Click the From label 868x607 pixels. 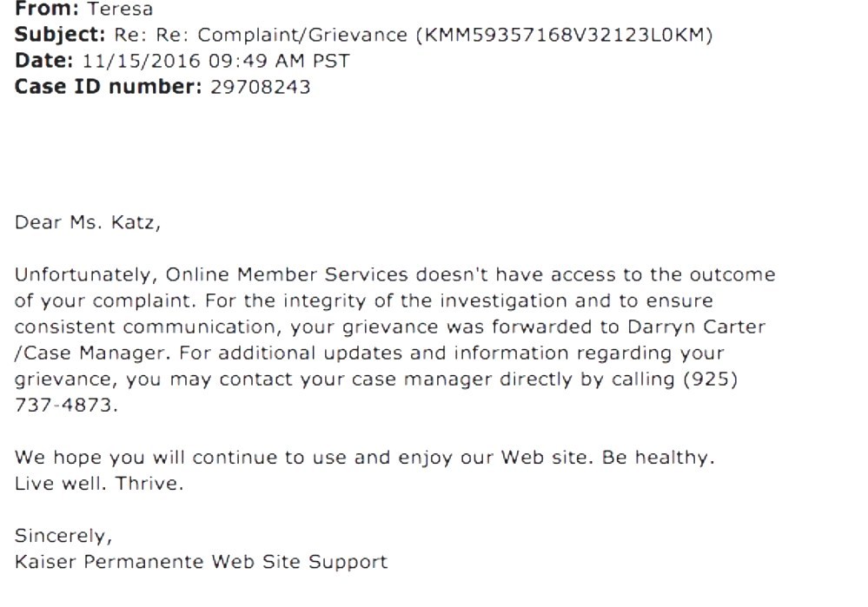[x=47, y=9]
